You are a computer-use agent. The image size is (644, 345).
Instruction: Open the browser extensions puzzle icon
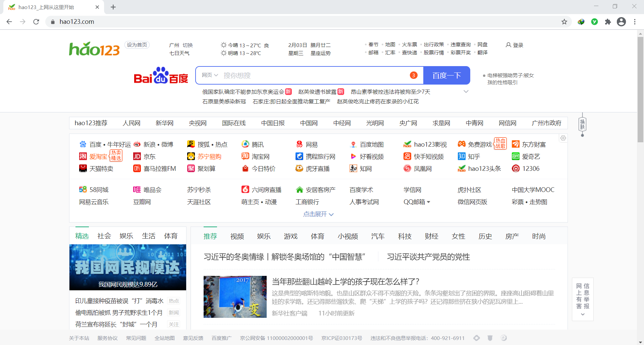click(x=608, y=21)
